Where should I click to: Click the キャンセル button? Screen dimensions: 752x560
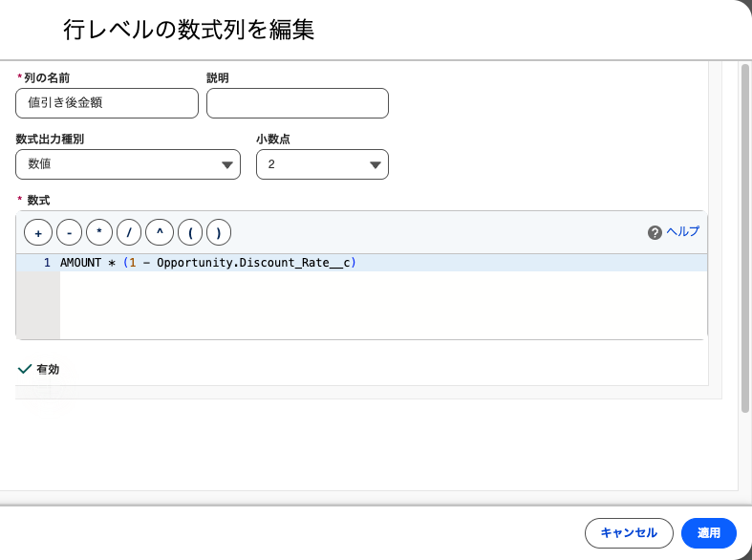click(630, 533)
